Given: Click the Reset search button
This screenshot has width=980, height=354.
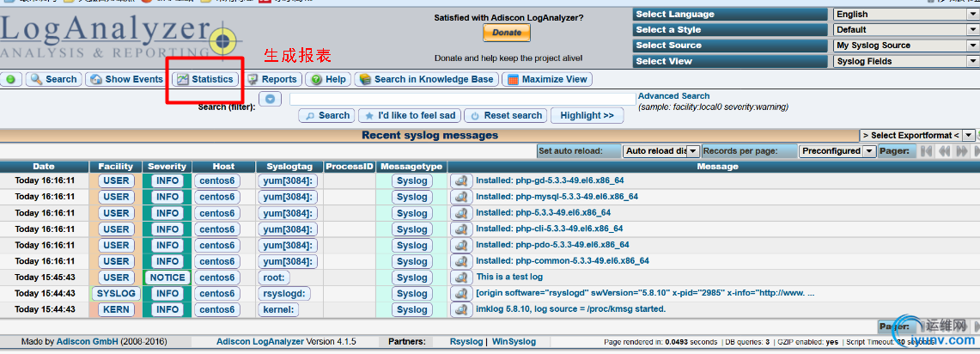Looking at the screenshot, I should [x=506, y=116].
